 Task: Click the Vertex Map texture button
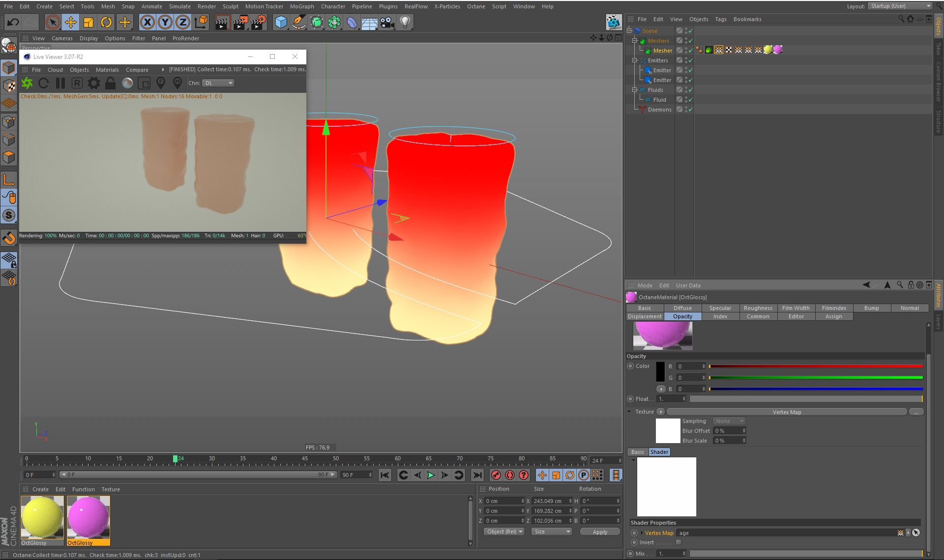click(x=786, y=412)
